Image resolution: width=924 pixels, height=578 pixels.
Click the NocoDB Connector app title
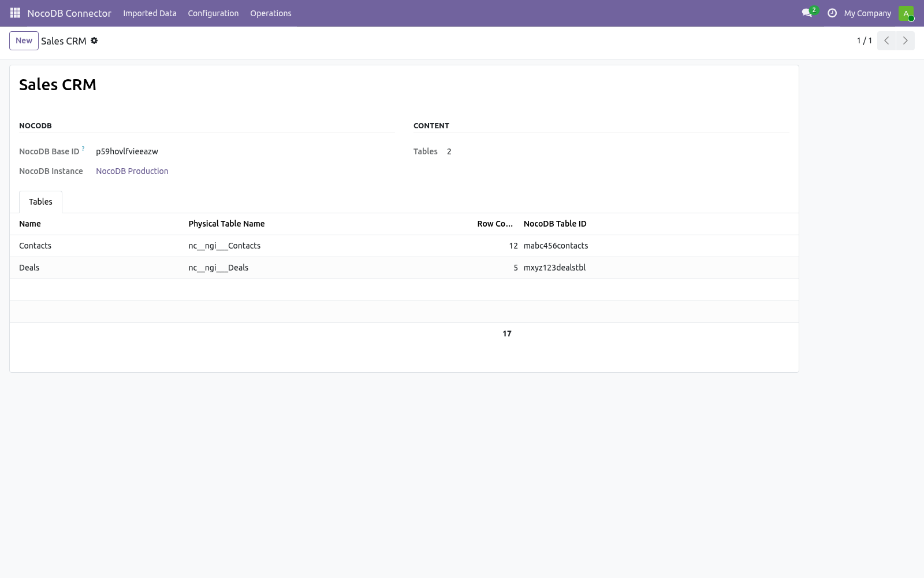[69, 13]
